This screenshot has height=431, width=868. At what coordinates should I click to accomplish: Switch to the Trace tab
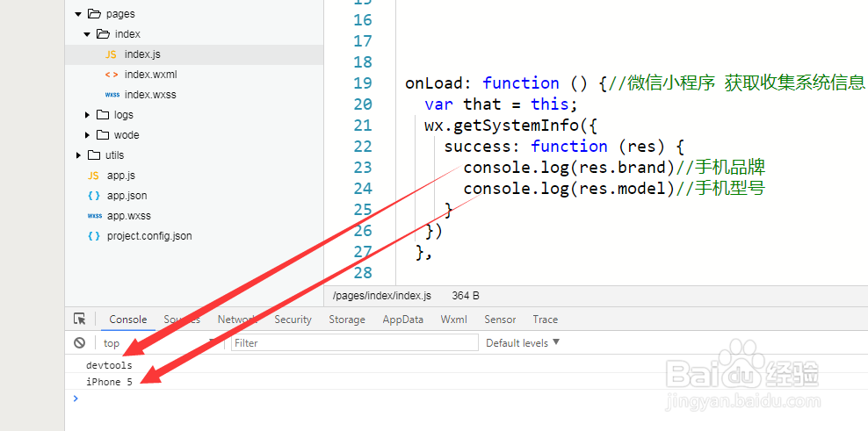click(546, 320)
